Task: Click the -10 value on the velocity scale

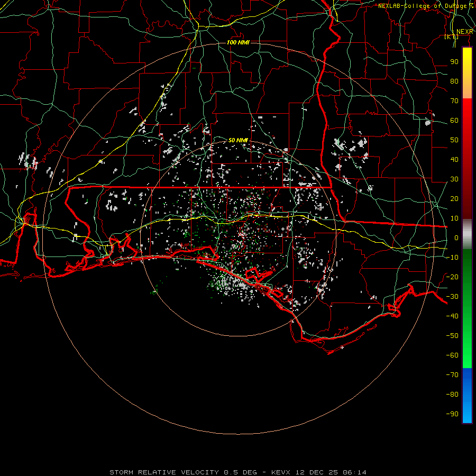Action: [452, 258]
